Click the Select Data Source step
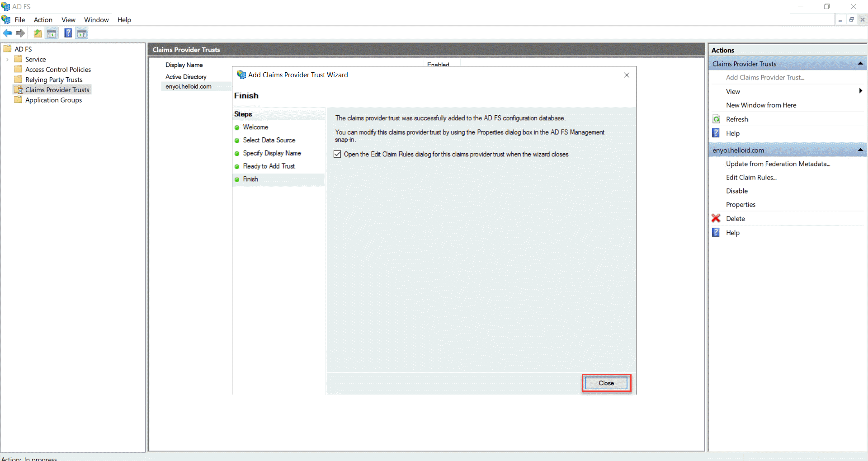This screenshot has width=868, height=461. [269, 140]
